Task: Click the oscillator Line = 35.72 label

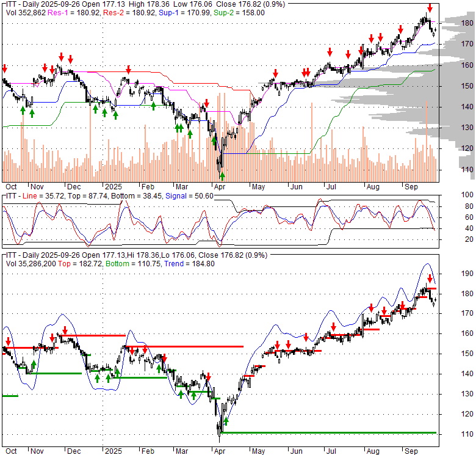Action: [x=43, y=196]
